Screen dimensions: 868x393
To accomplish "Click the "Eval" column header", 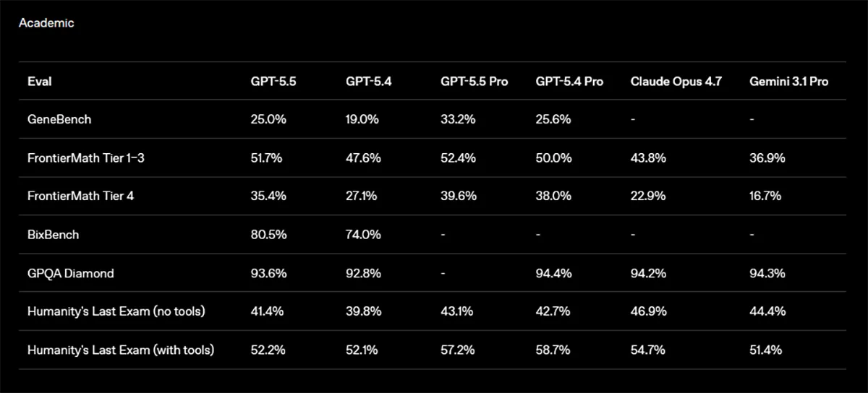I will coord(39,82).
